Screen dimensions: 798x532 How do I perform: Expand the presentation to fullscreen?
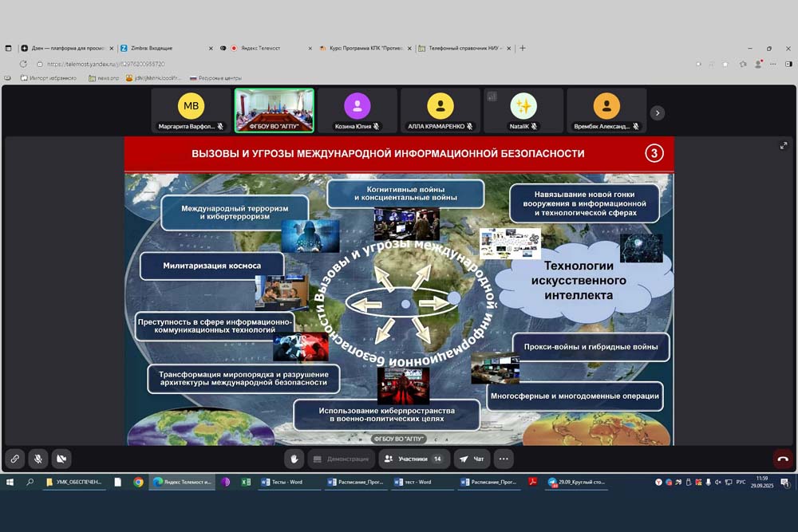pos(784,146)
